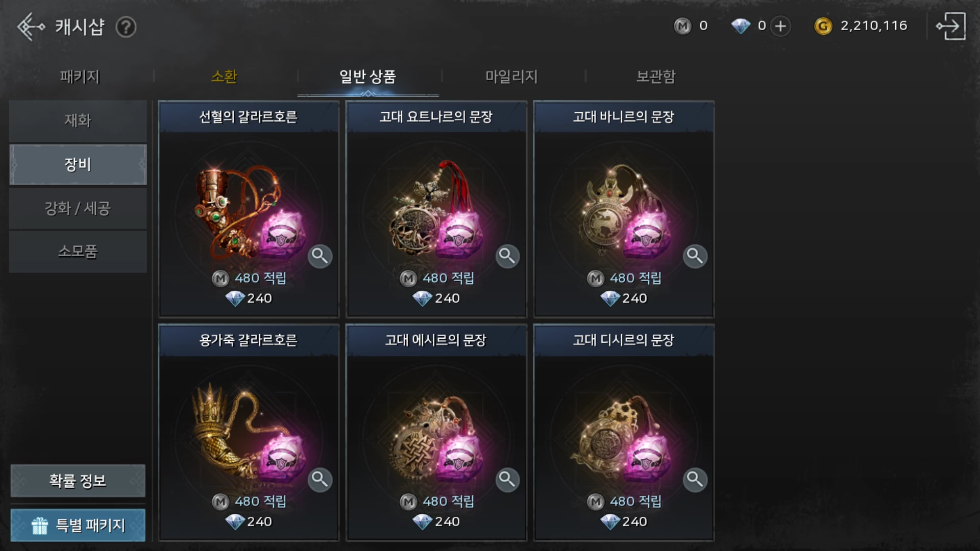Viewport: 980px width, 551px height.
Task: Add diamonds with the plus icon
Action: coord(780,26)
